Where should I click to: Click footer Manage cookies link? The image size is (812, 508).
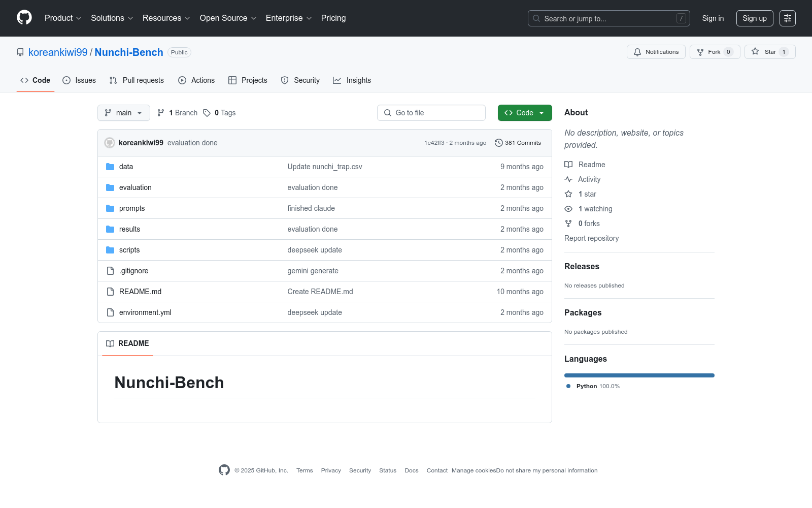coord(474,470)
